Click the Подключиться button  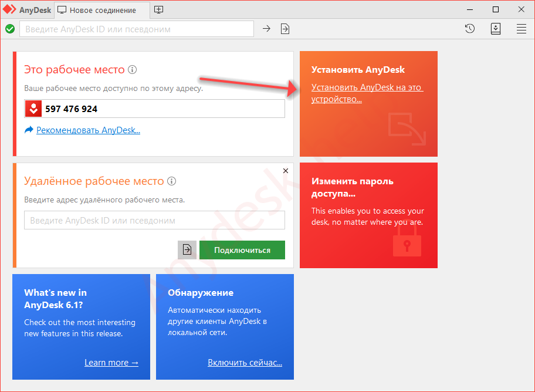point(242,250)
